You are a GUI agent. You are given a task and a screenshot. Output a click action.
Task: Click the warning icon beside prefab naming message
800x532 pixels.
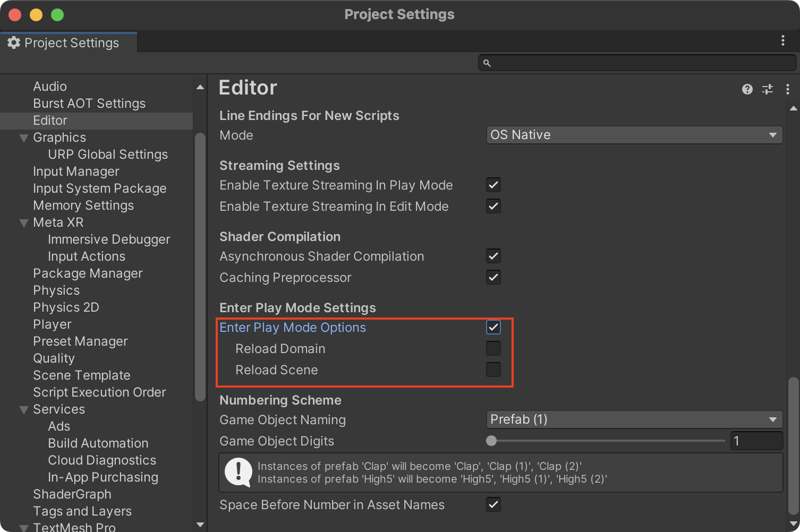237,473
